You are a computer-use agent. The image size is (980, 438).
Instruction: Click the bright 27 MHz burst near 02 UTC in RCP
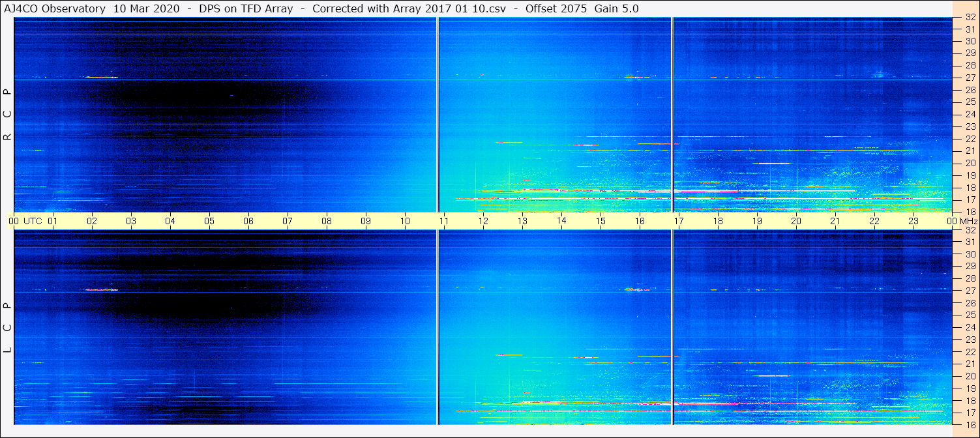102,78
